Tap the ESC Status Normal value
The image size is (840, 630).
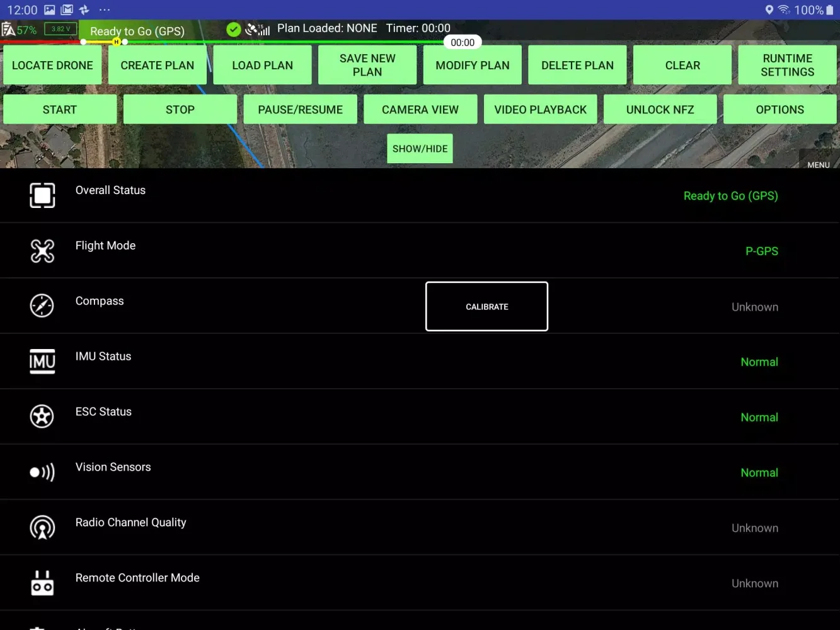(x=759, y=417)
